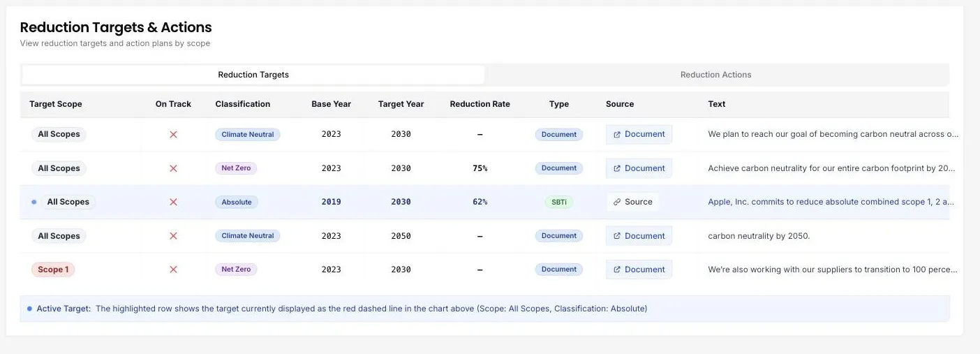Viewport: 980px width, 354px height.
Task: Click the 75% reduction rate cell
Action: [x=480, y=168]
